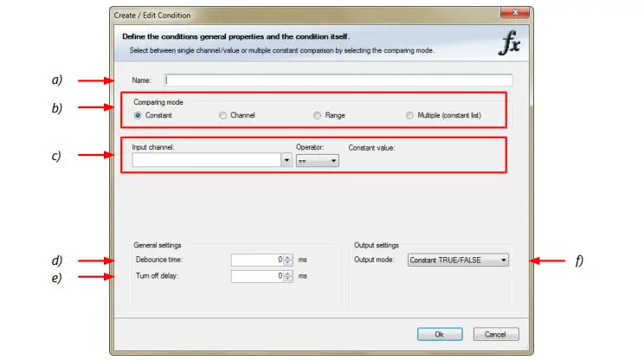This screenshot has width=644, height=360.
Task: Open the Output mode dropdown
Action: pyautogui.click(x=458, y=260)
